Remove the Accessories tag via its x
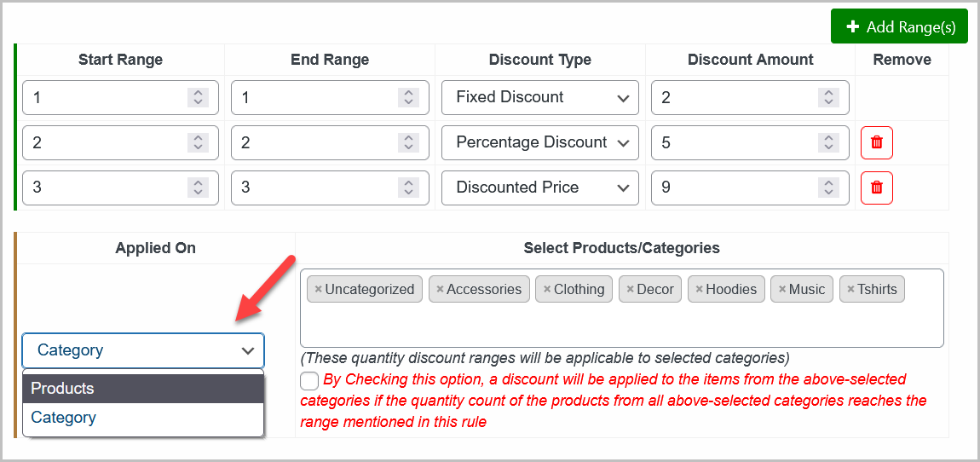Viewport: 980px width, 462px height. point(440,290)
